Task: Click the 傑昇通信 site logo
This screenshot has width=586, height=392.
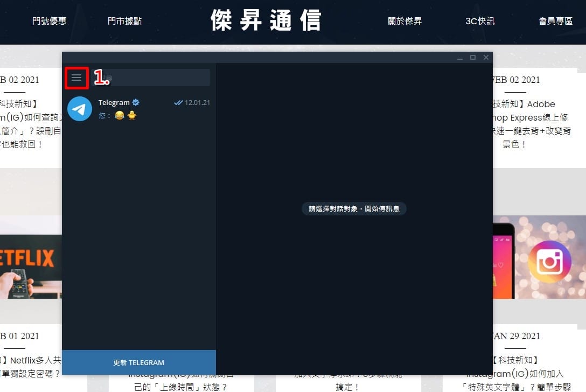Action: pos(266,20)
